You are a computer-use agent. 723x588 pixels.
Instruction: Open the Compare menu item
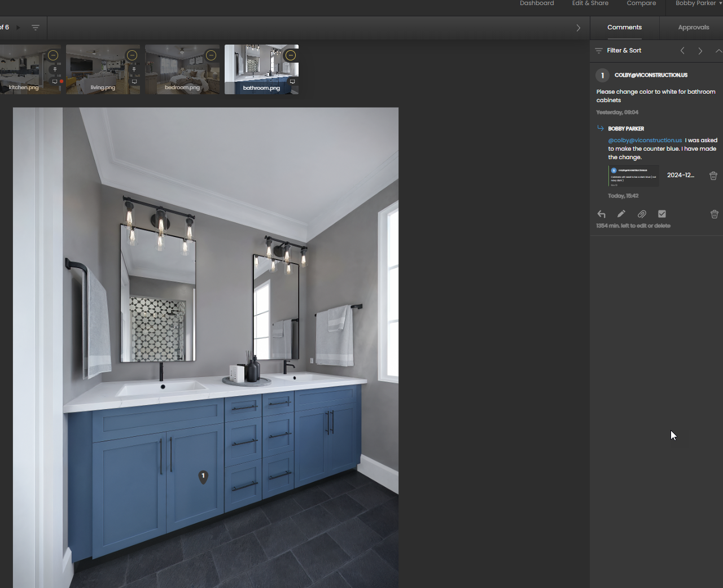[641, 3]
